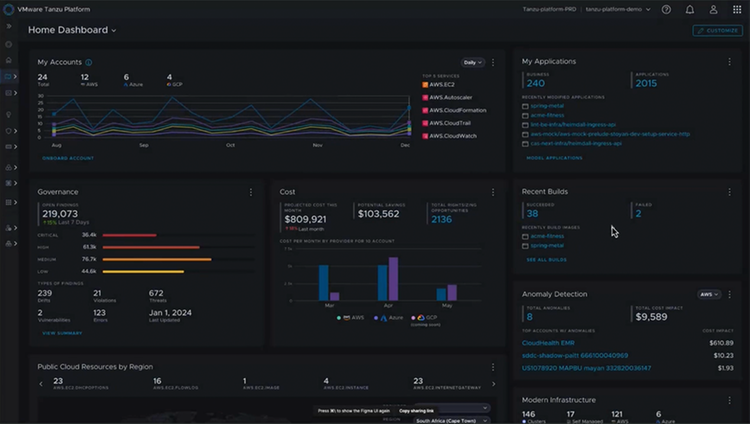
Task: Click the Copy sharing link button
Action: [x=416, y=411]
